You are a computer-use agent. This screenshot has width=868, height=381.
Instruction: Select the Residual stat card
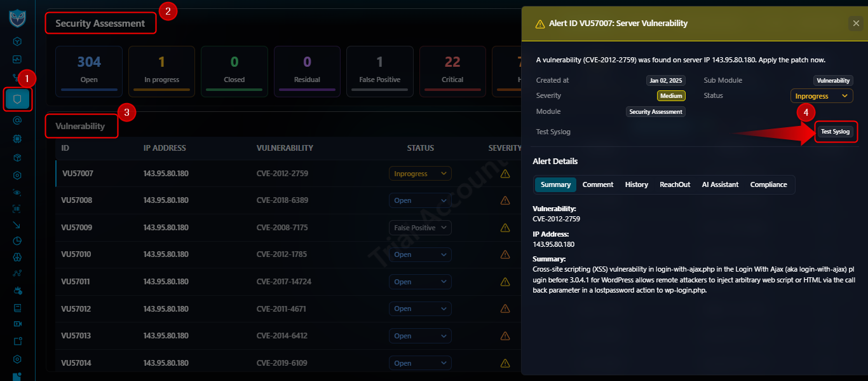click(307, 71)
